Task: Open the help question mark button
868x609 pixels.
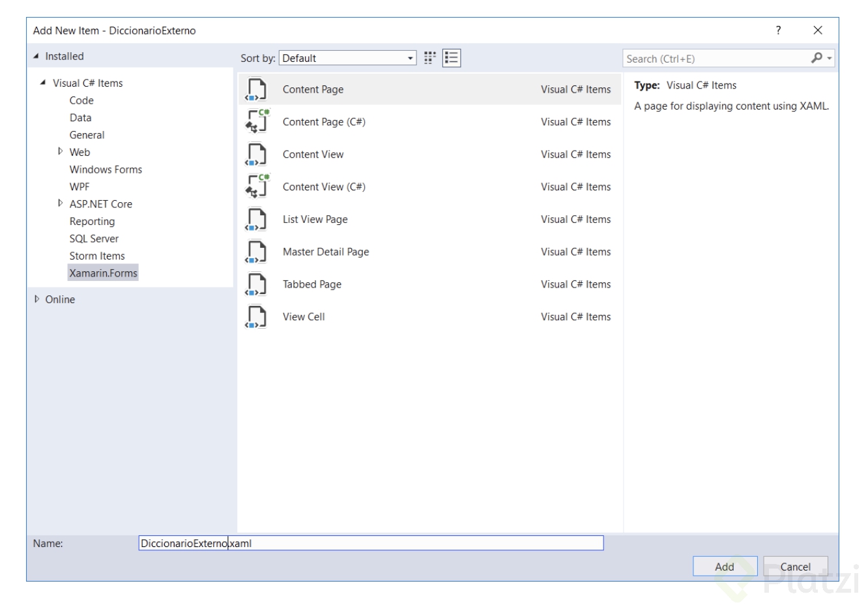Action: pos(778,30)
